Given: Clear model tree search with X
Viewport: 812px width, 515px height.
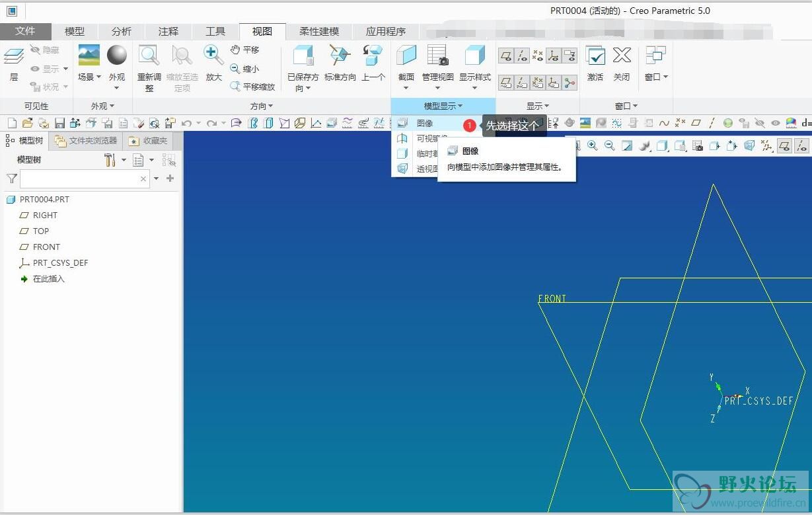Looking at the screenshot, I should click(143, 178).
